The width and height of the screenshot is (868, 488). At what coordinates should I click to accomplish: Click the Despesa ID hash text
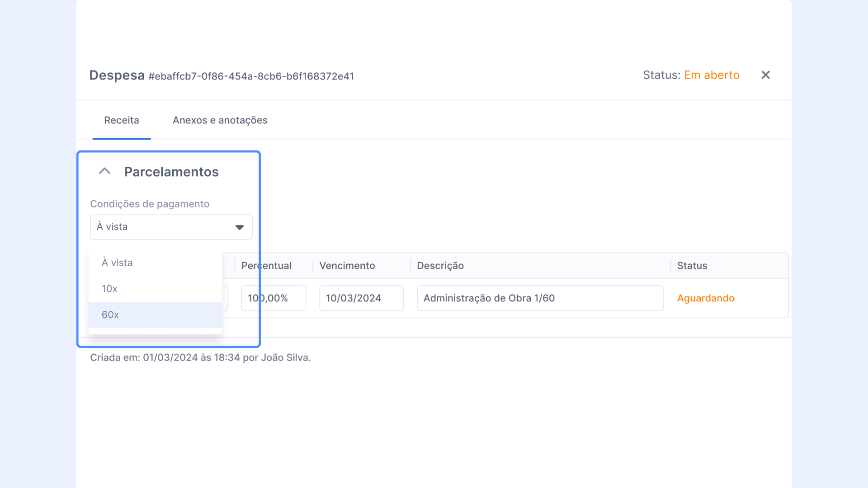click(251, 76)
